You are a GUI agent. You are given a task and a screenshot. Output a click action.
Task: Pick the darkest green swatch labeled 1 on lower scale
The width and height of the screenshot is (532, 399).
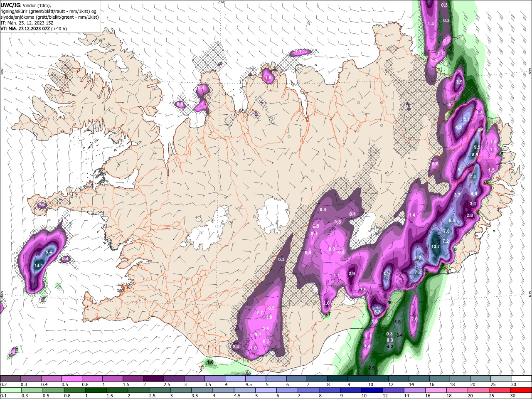click(x=96, y=390)
